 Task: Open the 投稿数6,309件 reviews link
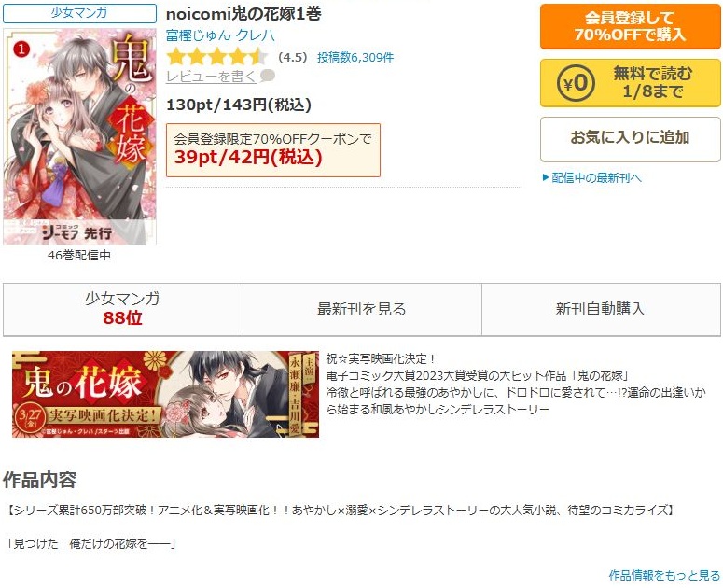point(355,57)
